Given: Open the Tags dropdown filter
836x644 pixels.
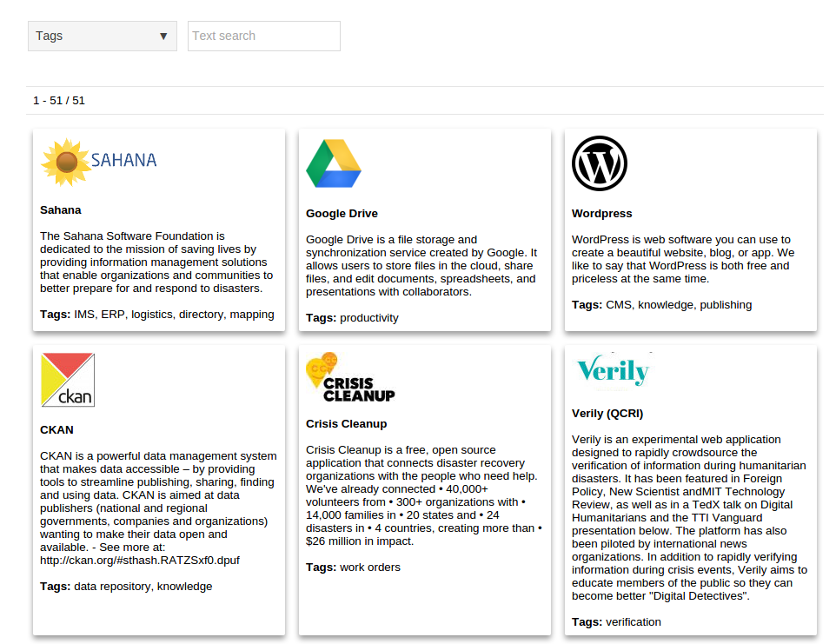Looking at the screenshot, I should pyautogui.click(x=103, y=37).
